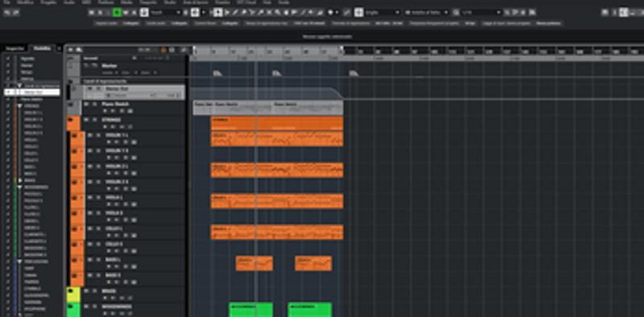Toggle visibility checkbox for Marker track

click(7, 65)
